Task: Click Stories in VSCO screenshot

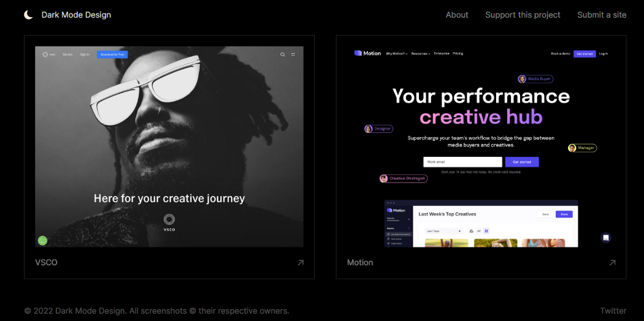Action: [x=67, y=55]
